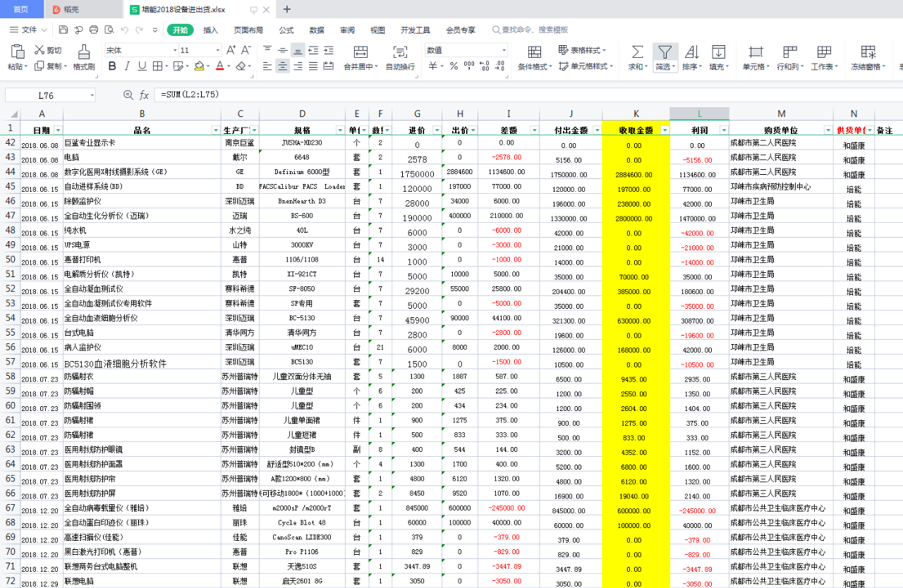Viewport: 903px width, 588px height.
Task: Toggle italic formatting
Action: coord(127,66)
